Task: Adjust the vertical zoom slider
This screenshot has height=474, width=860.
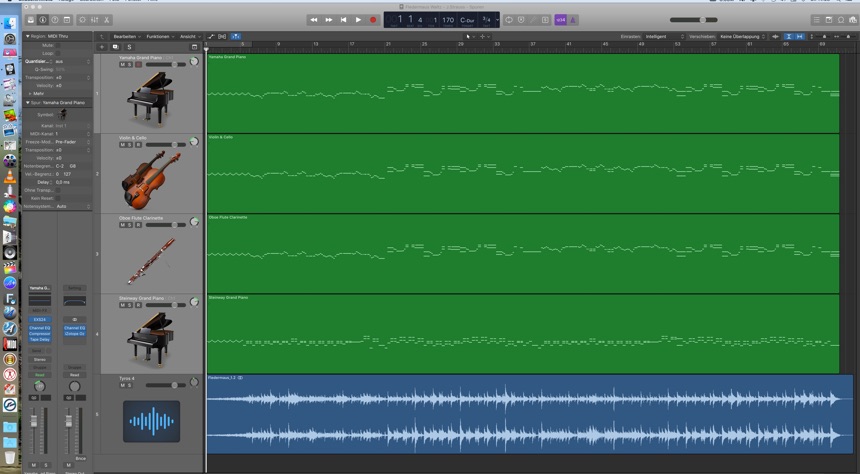Action: tap(822, 36)
